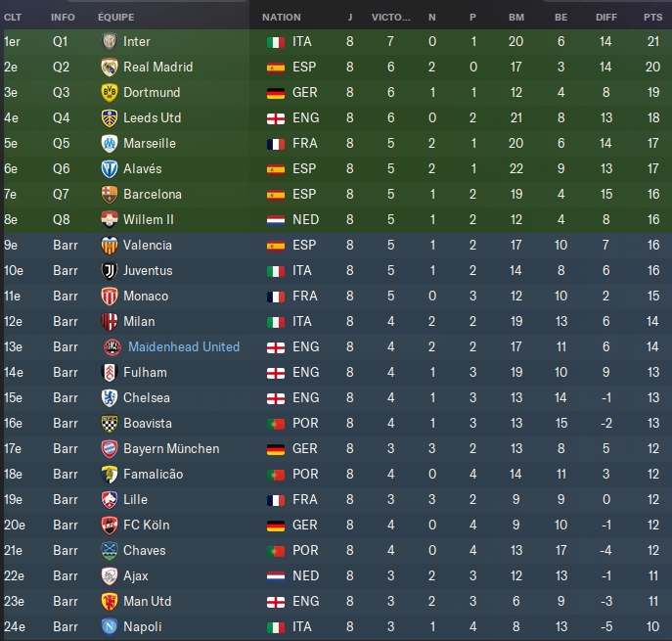Sort standings by DIFF column header
Screen dimensions: 672x641
click(x=605, y=18)
